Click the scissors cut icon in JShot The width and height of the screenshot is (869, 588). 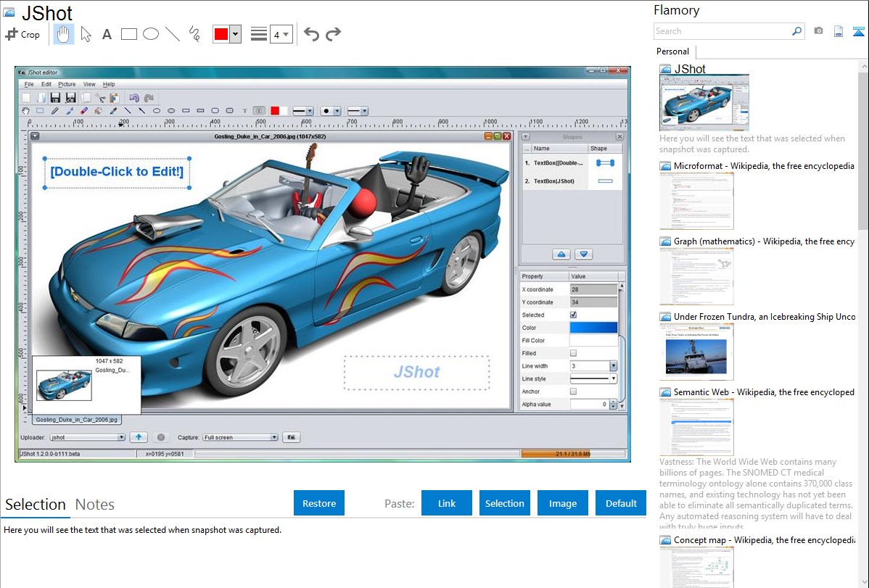click(x=100, y=98)
